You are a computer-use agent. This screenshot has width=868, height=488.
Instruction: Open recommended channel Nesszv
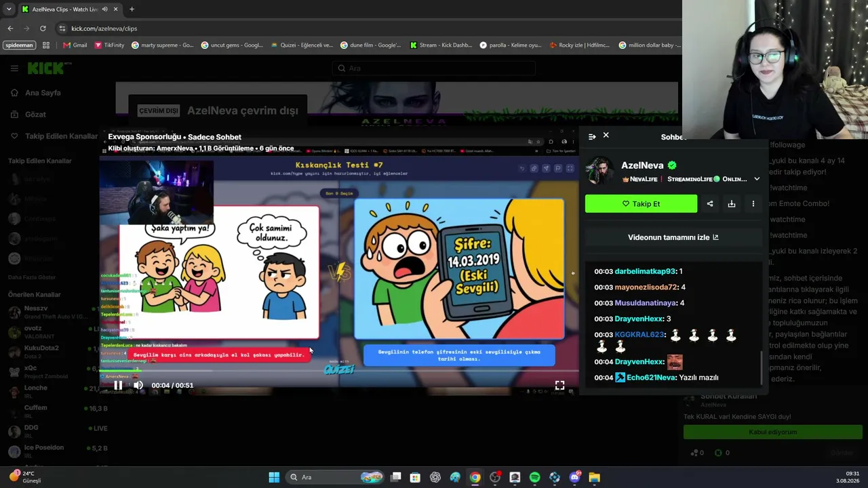tap(50, 312)
